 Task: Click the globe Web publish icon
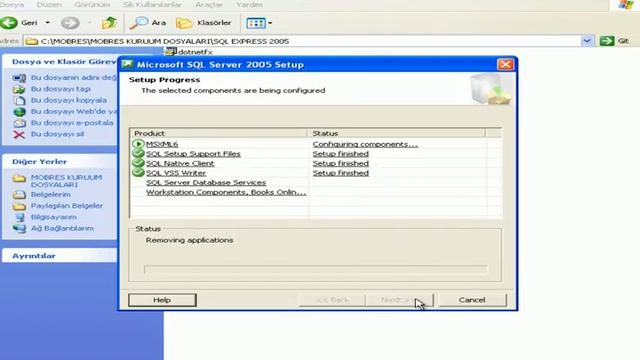[19, 112]
